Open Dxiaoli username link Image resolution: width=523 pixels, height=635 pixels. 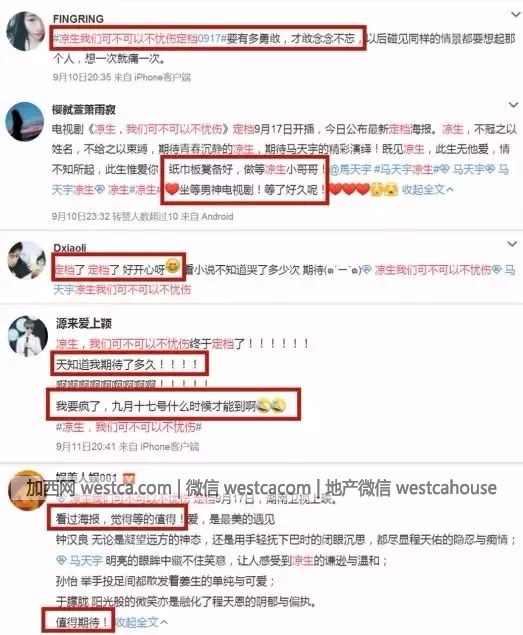pyautogui.click(x=70, y=247)
